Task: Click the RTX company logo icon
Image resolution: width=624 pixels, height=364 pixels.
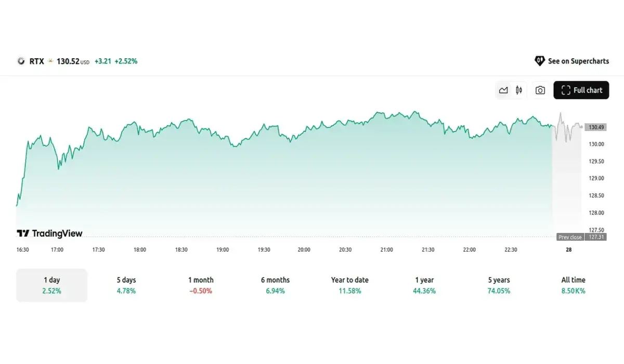Action: pos(21,61)
